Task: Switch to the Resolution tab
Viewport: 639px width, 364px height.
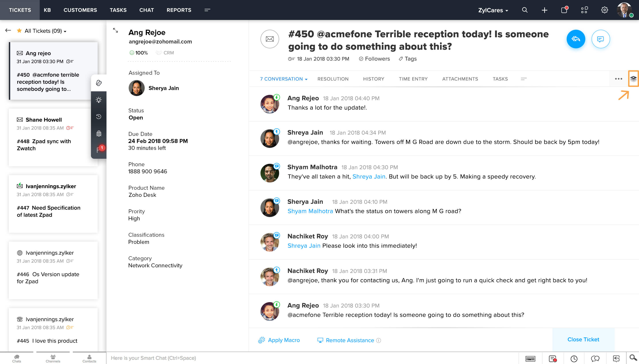Action: tap(333, 79)
